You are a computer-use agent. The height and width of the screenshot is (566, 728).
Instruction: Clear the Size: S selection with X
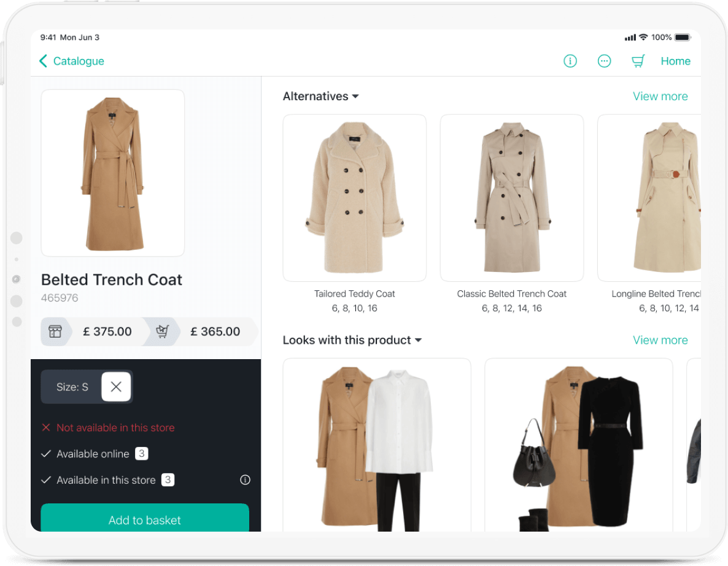116,387
